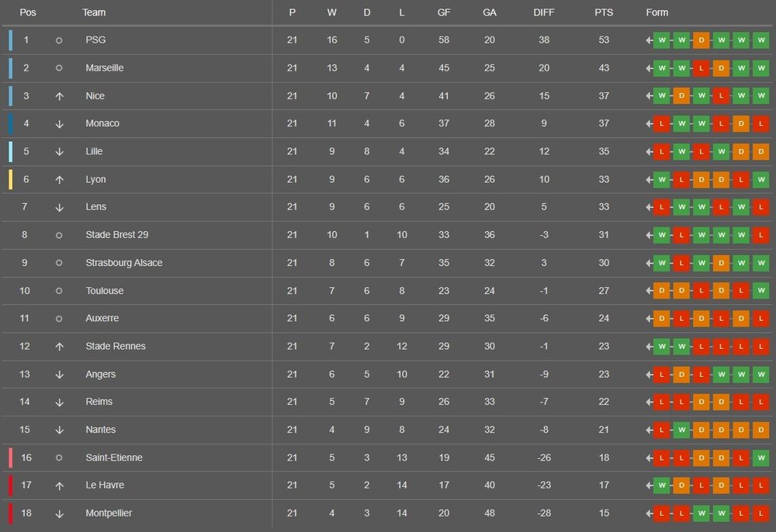Viewport: 776px width, 532px height.
Task: Open the Stade Brest 29 team link
Action: (x=117, y=235)
